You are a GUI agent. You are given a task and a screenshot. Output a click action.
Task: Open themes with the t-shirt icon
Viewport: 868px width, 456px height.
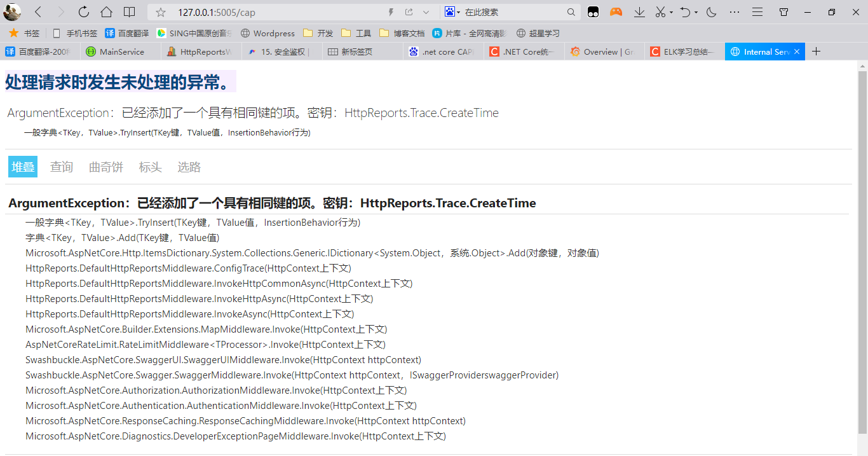[783, 11]
